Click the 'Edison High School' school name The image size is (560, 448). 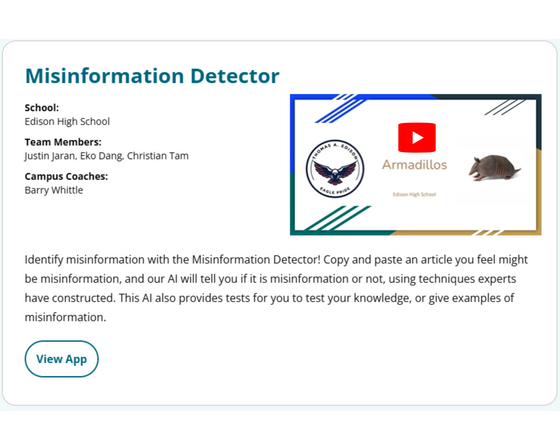click(67, 121)
